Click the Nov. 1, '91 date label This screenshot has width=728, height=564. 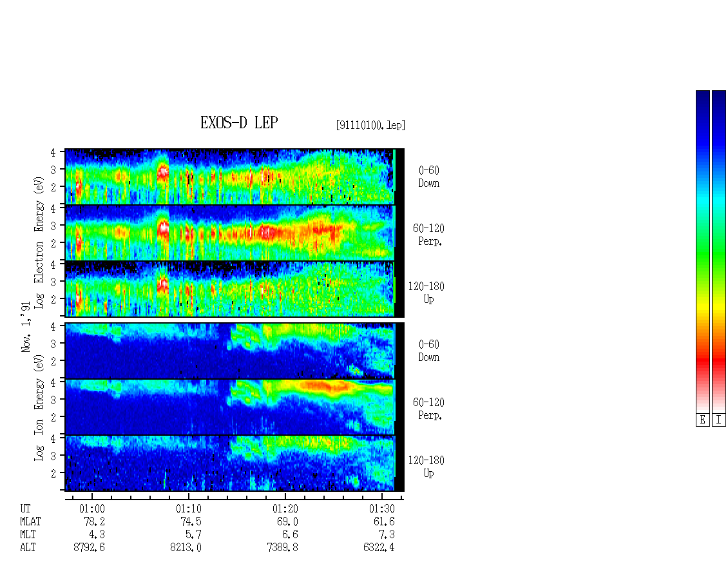26,327
